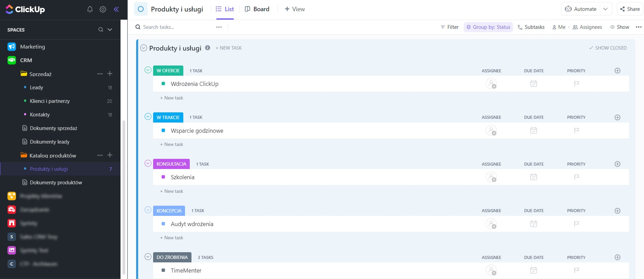
Task: Open the Marketing space
Action: tap(32, 46)
